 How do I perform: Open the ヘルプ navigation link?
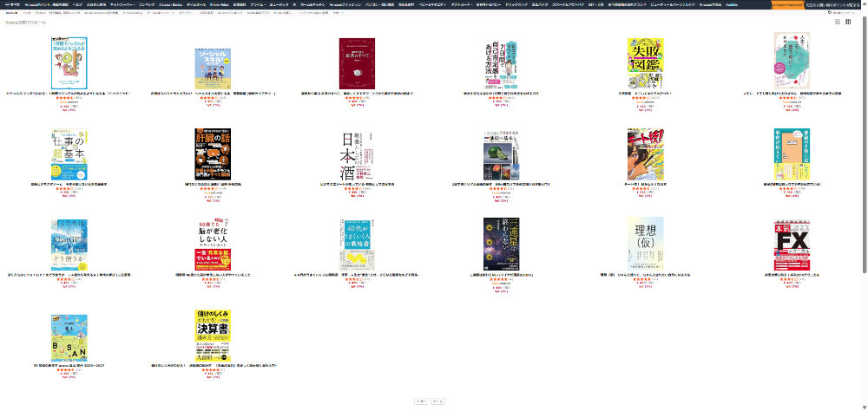pyautogui.click(x=77, y=4)
